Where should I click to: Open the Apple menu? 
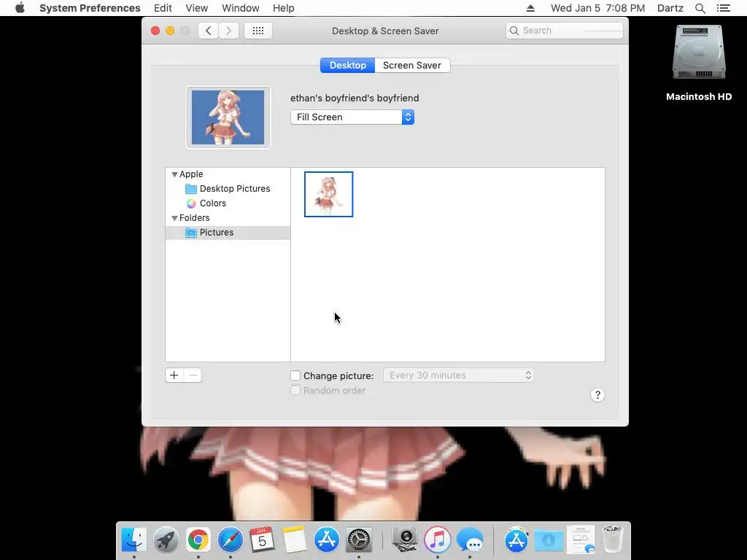click(20, 8)
